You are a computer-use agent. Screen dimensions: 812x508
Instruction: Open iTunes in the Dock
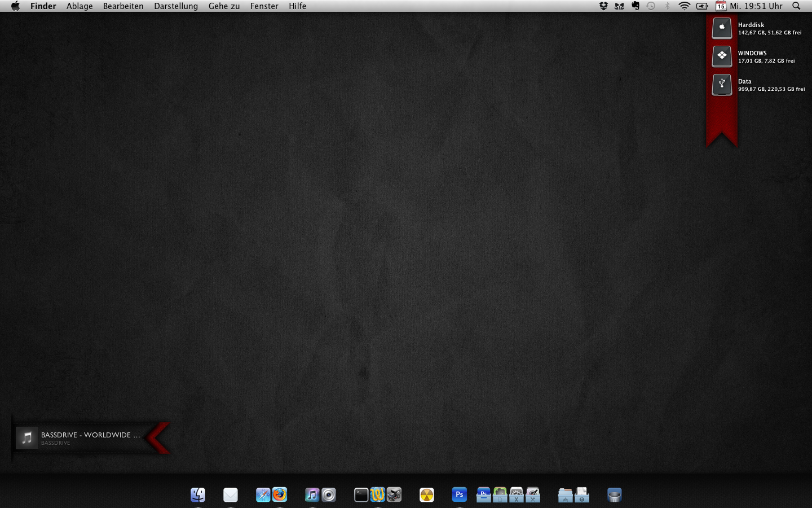(312, 495)
